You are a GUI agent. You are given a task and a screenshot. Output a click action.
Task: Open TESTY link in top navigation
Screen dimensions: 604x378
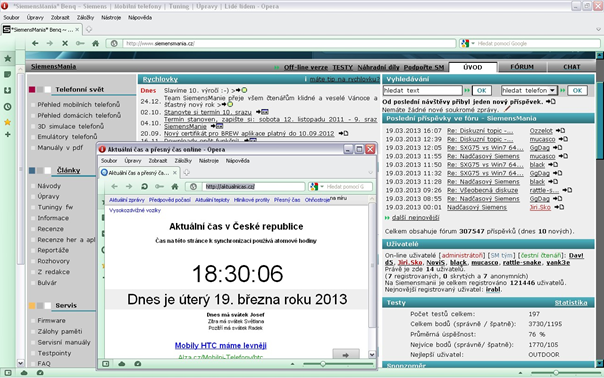pos(342,67)
